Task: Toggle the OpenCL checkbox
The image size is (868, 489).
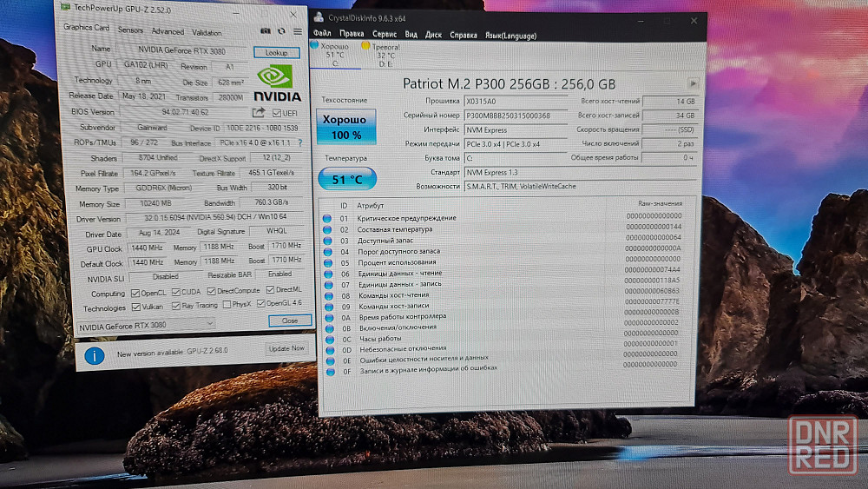Action: pyautogui.click(x=135, y=293)
